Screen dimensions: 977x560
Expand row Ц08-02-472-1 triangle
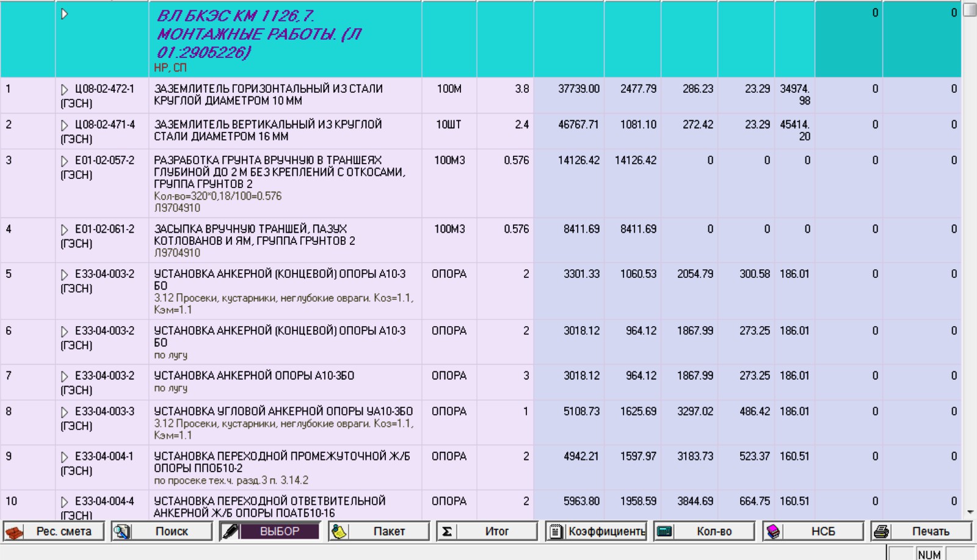(64, 89)
